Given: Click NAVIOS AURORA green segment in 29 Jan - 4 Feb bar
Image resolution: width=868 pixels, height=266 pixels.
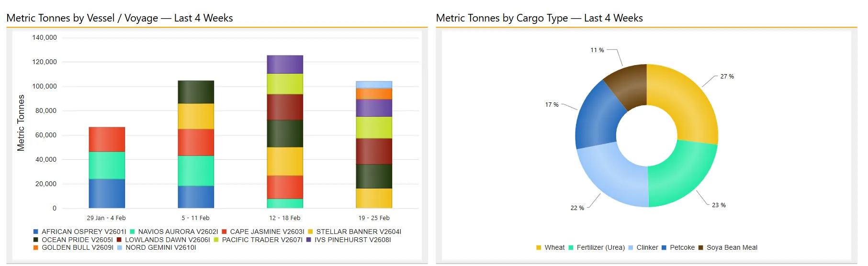Looking at the screenshot, I should [107, 166].
